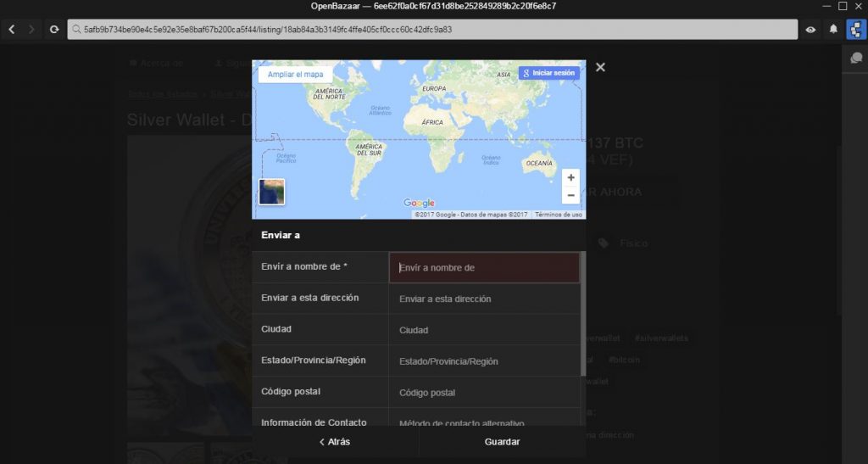Click the dialog's vertical scrollbar
Screen dimensions: 868x464
[583, 314]
